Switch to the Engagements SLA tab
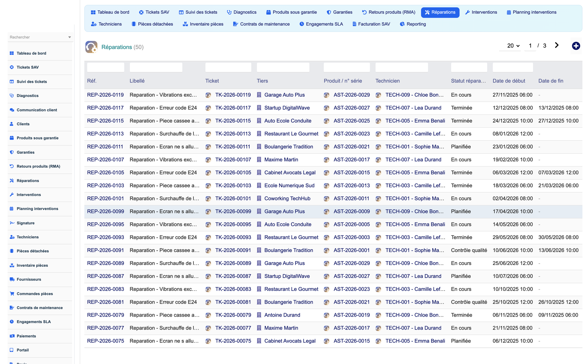The height and width of the screenshot is (364, 588). (x=321, y=24)
